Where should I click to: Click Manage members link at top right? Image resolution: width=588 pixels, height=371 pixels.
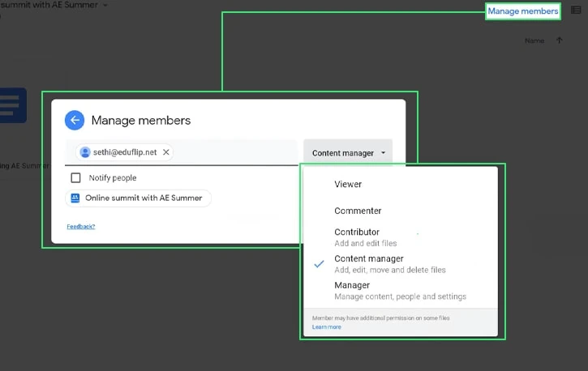click(x=523, y=11)
